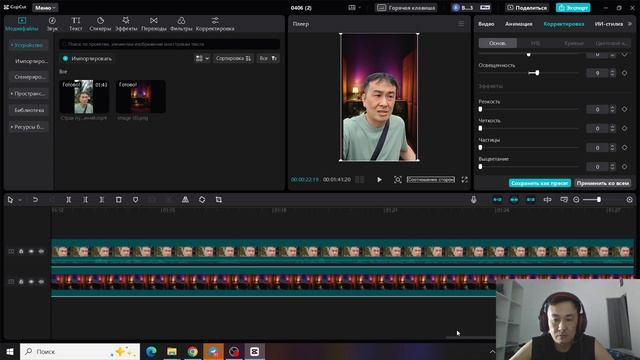Click Применить ко всем button
Screen dimensions: 640x360
(602, 183)
